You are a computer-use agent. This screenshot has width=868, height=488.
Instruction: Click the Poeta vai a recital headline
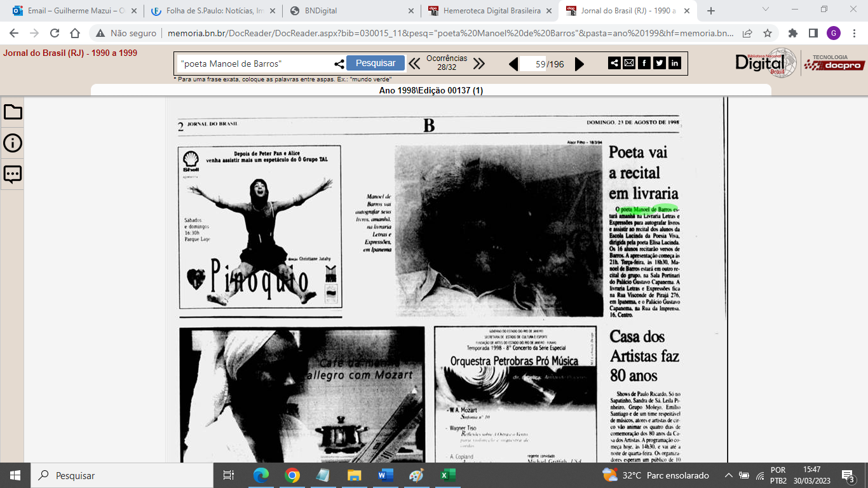point(644,173)
